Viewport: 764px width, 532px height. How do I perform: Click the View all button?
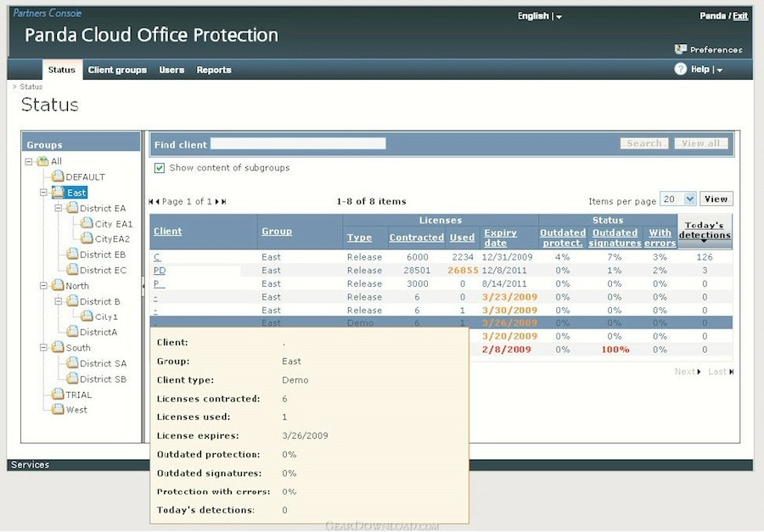tap(700, 143)
